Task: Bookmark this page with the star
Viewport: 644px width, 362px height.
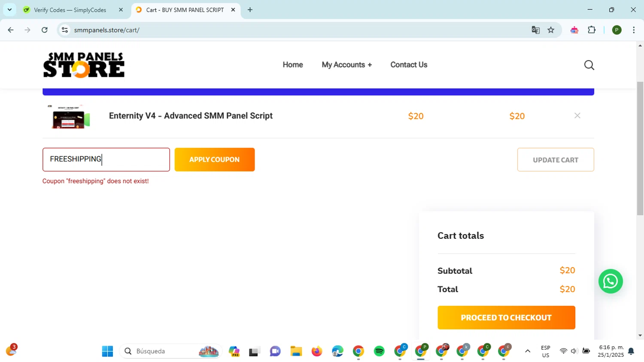Action: [551, 30]
